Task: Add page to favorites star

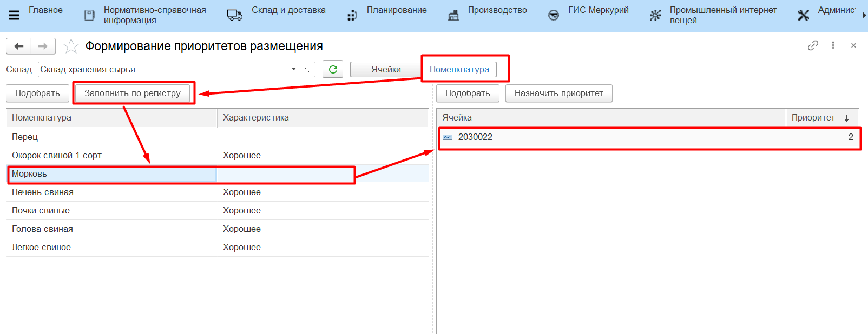Action: (x=71, y=46)
